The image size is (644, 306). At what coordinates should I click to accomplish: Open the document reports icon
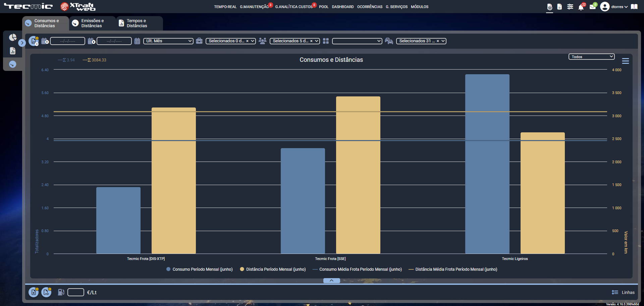559,7
